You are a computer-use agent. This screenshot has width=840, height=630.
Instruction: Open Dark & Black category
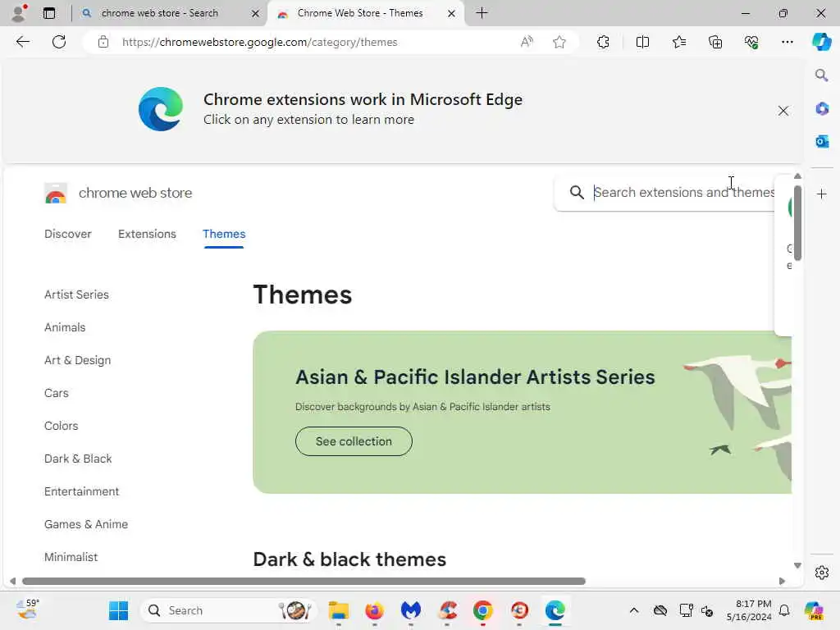coord(78,459)
